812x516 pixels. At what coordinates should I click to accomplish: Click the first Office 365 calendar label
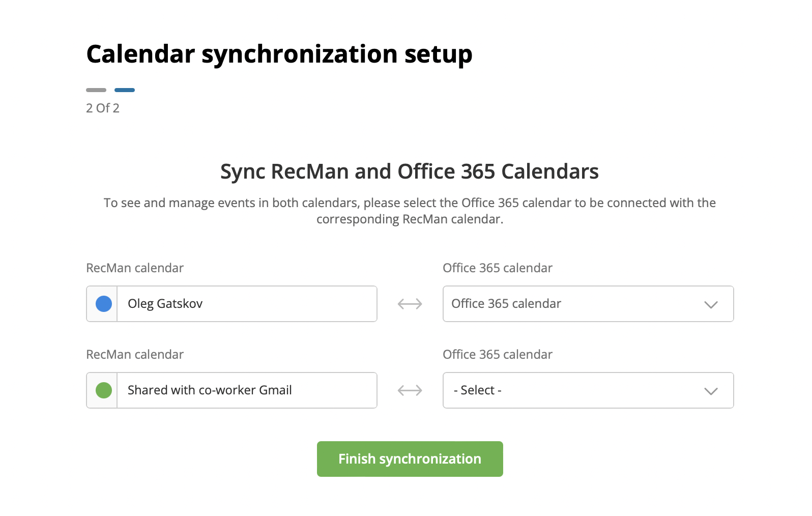pyautogui.click(x=497, y=268)
